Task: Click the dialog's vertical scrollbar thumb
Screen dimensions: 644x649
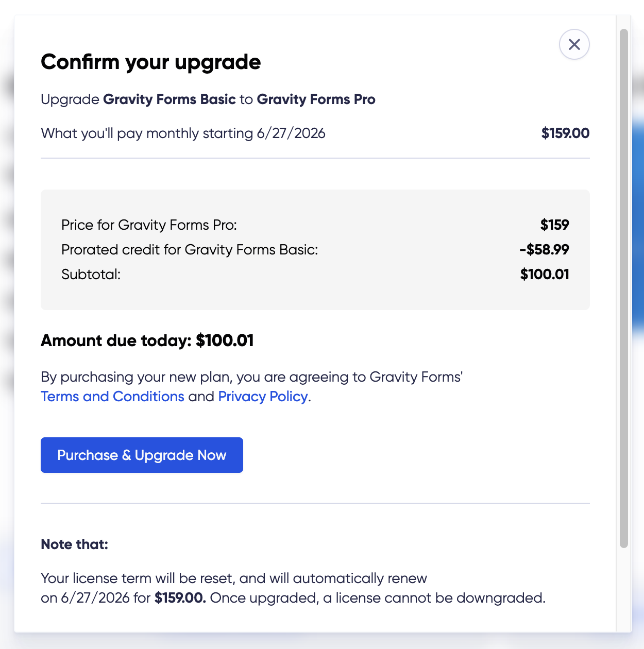Action: 623,288
